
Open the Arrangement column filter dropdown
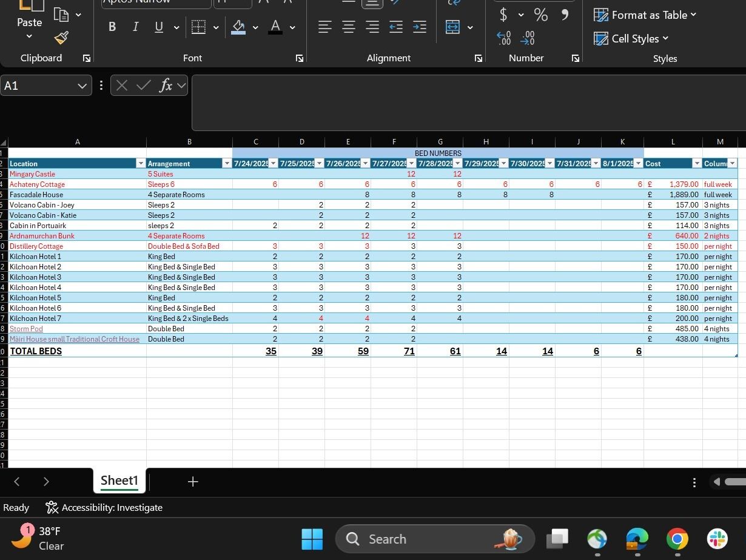pyautogui.click(x=227, y=164)
